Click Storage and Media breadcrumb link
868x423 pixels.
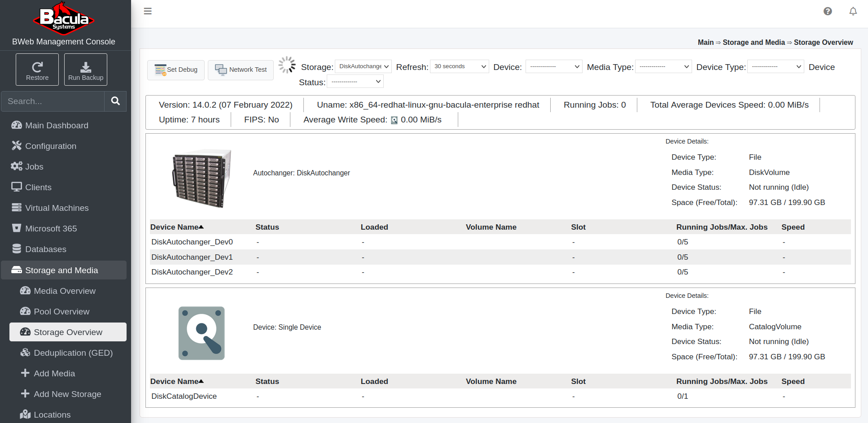pyautogui.click(x=754, y=42)
